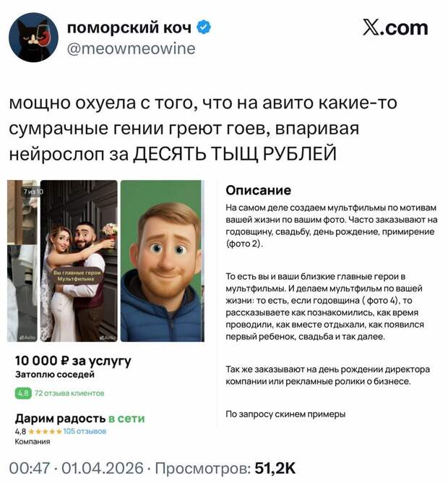Open the cartoon man in blue jacket image
The width and height of the screenshot is (448, 483).
point(163,261)
